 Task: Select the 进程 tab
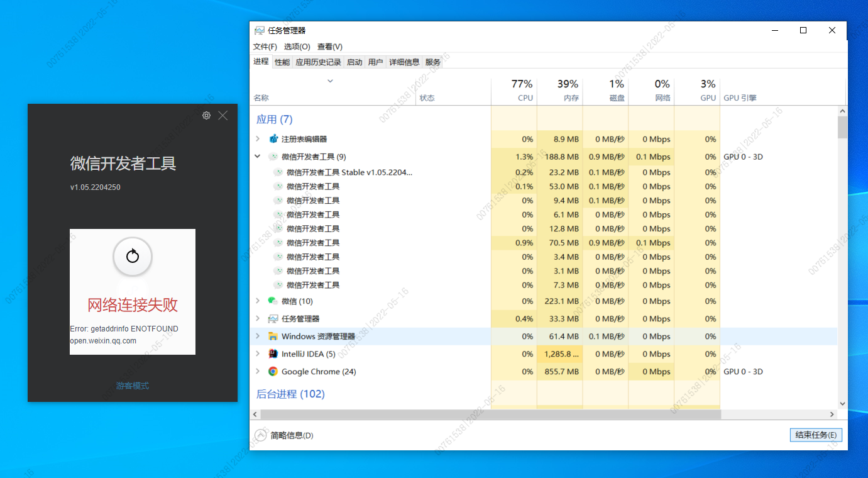[261, 62]
